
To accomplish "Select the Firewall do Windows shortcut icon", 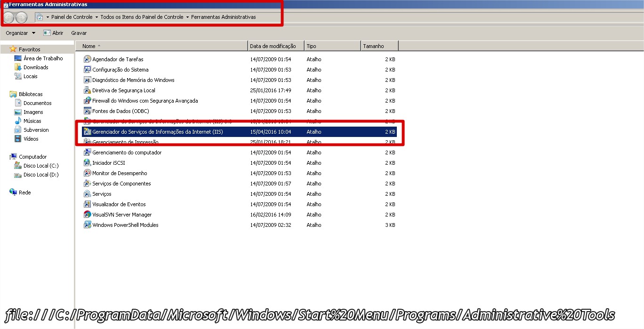I will (x=87, y=101).
